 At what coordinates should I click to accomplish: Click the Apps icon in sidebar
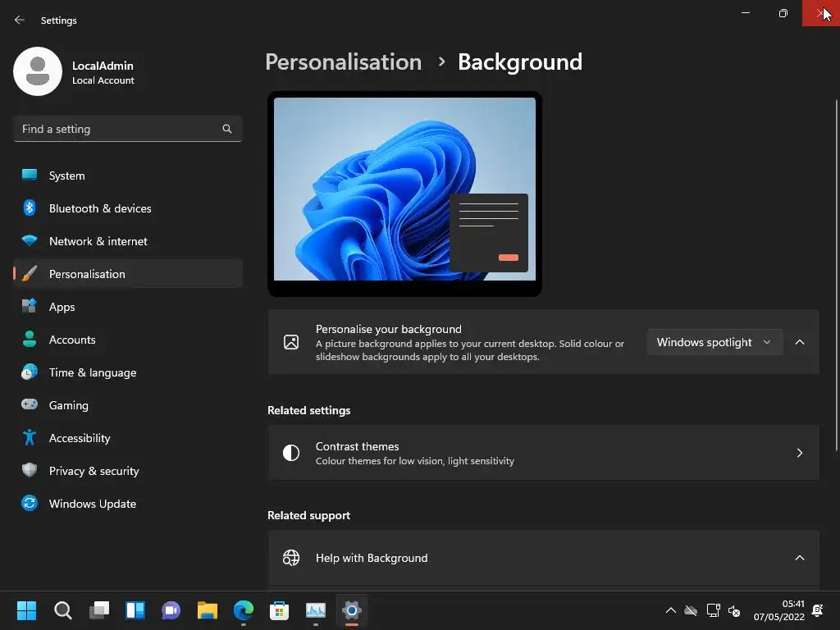click(x=30, y=307)
